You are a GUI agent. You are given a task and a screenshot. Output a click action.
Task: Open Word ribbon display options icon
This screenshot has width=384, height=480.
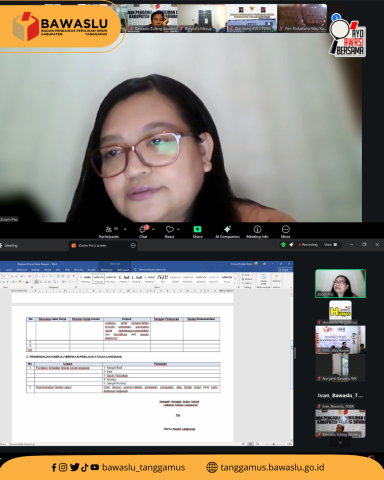click(x=265, y=264)
